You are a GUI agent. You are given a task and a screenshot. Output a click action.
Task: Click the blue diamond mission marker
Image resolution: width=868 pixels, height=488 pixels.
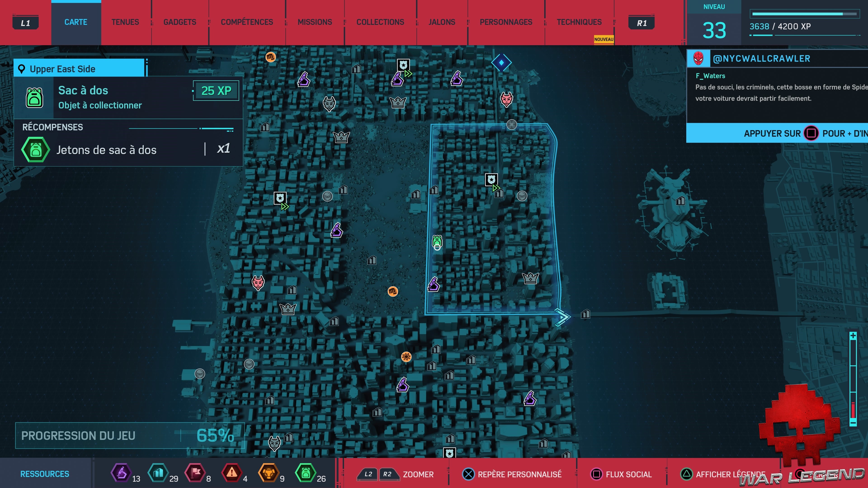(501, 63)
